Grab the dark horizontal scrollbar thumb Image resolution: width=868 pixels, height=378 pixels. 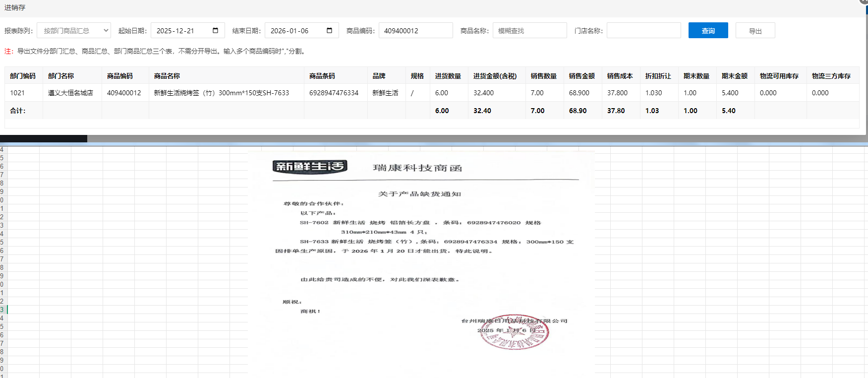point(44,139)
